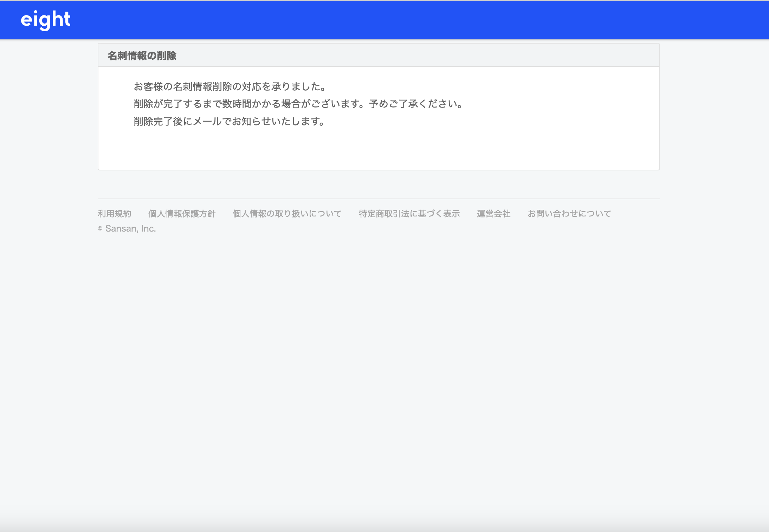Open 個人情報の取り扱いについて link
The image size is (769, 532).
(x=287, y=214)
